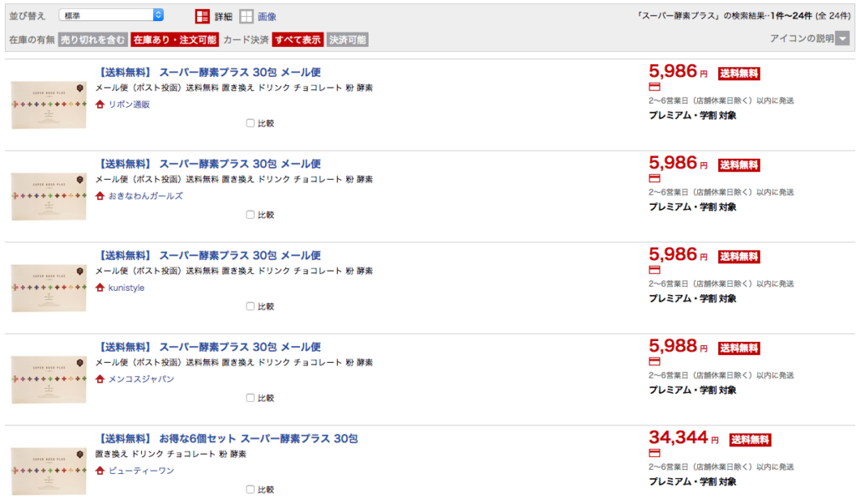This screenshot has height=504, width=856.
Task: Open the first product's thumbnail image
Action: tap(48, 104)
